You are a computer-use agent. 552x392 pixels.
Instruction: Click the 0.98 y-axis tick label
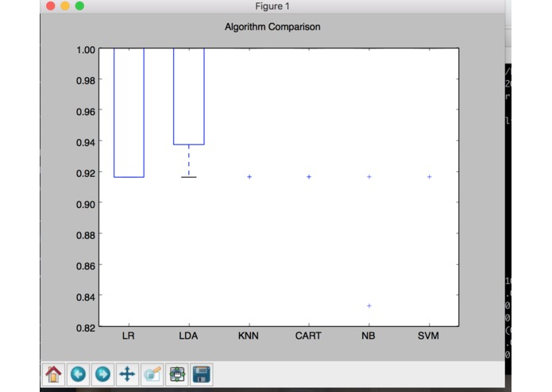coord(86,81)
